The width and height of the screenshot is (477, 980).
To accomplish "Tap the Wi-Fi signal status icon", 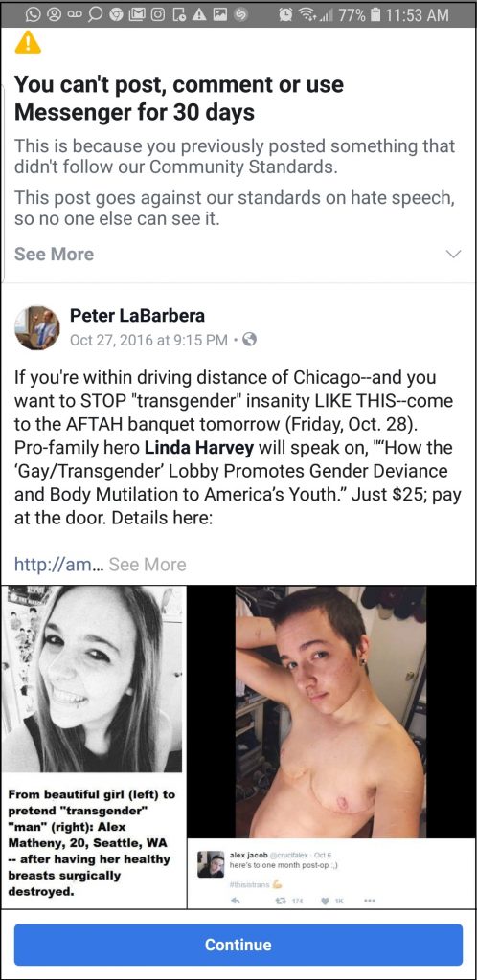I will click(308, 14).
